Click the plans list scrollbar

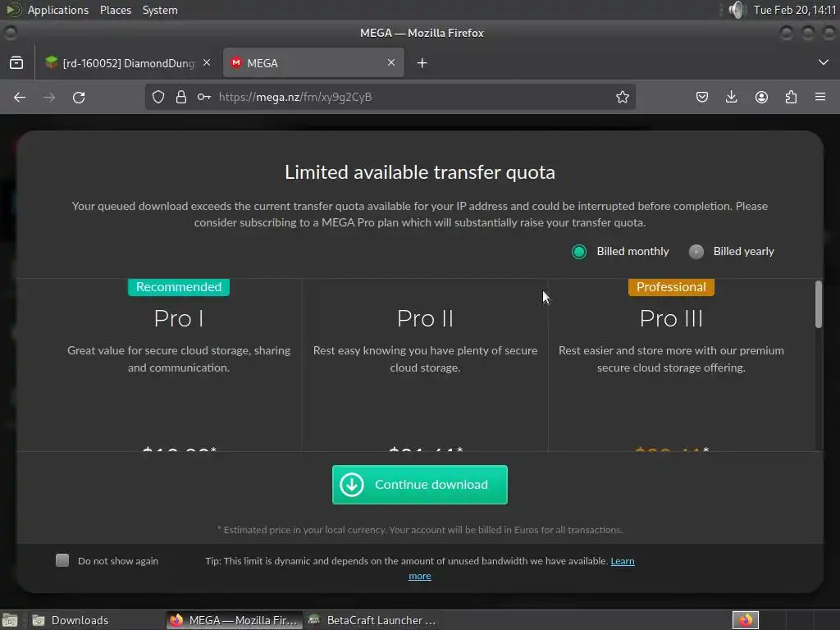coord(818,304)
